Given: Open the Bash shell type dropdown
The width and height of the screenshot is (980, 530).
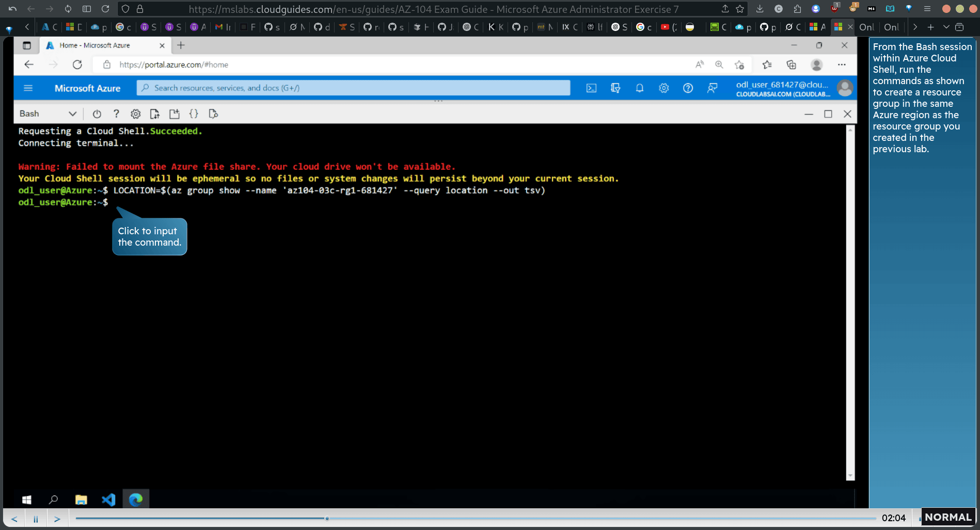Looking at the screenshot, I should click(x=48, y=114).
